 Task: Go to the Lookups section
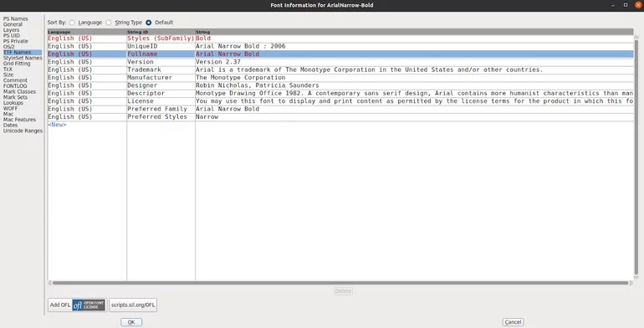(x=13, y=103)
